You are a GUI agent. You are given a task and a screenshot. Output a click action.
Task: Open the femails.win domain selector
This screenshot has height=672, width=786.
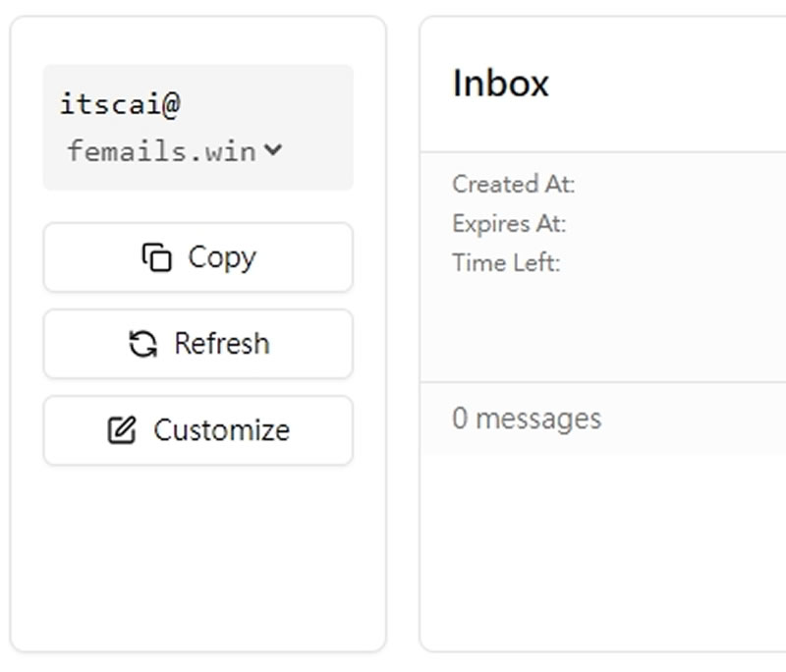162,151
